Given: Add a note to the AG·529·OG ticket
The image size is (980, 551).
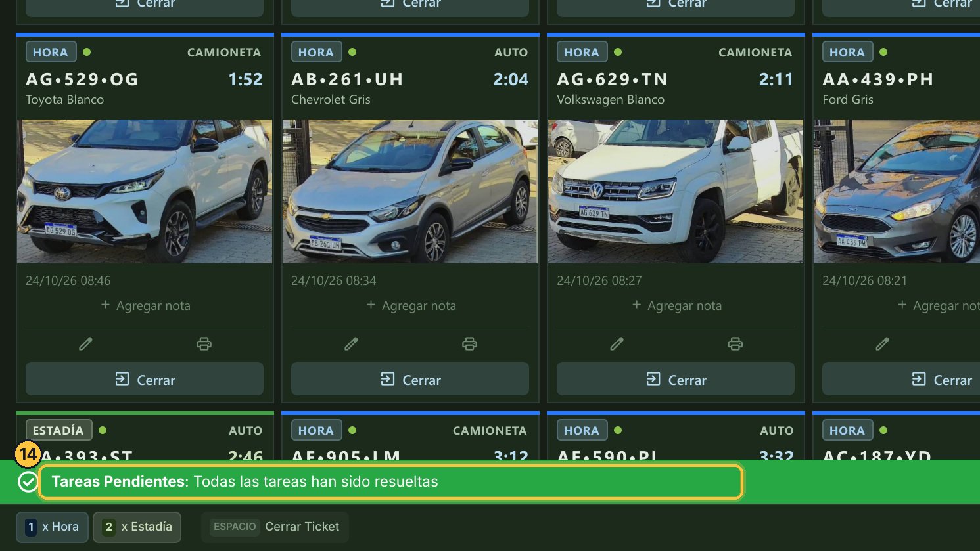Looking at the screenshot, I should pos(146,305).
